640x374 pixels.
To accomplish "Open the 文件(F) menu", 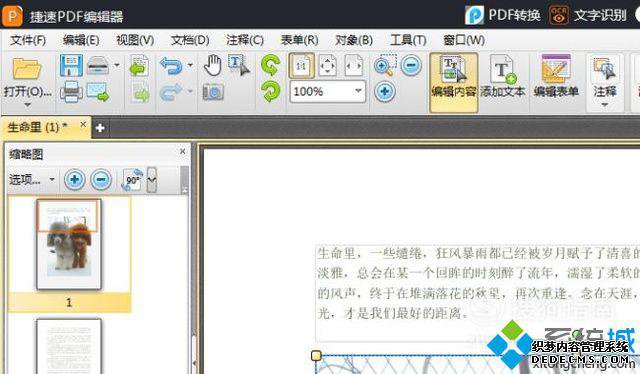I will (28, 40).
